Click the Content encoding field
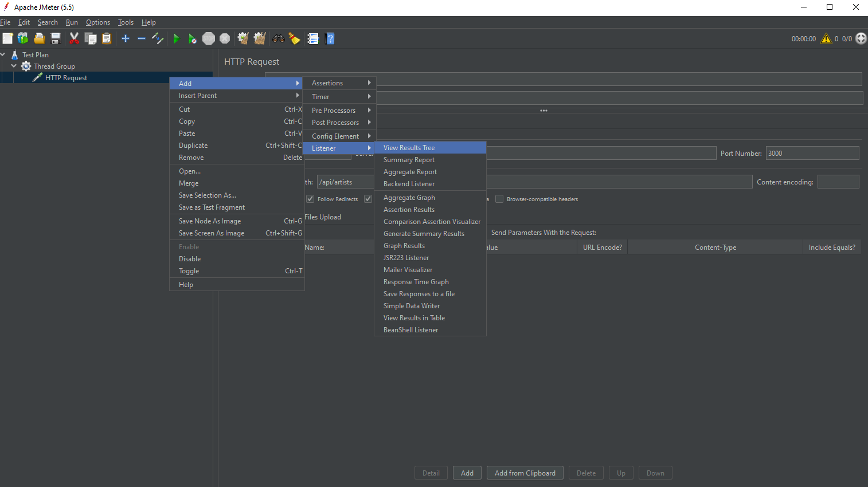The image size is (868, 487). point(838,182)
